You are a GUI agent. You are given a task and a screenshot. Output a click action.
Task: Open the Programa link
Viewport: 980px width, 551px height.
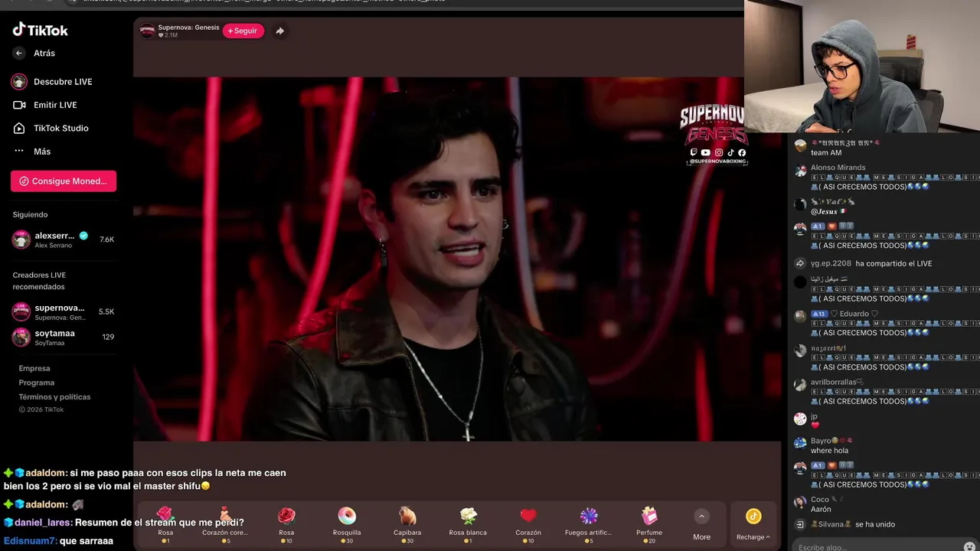(37, 383)
